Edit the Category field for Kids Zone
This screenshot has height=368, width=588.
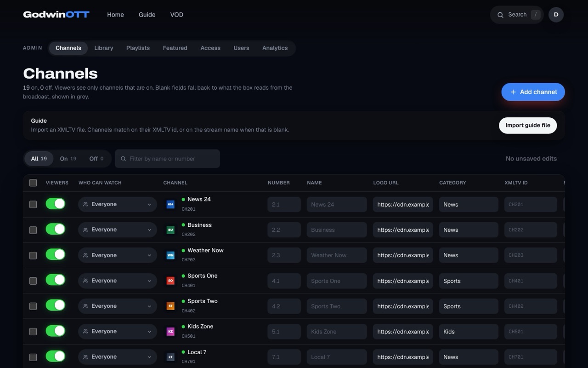[x=469, y=331]
